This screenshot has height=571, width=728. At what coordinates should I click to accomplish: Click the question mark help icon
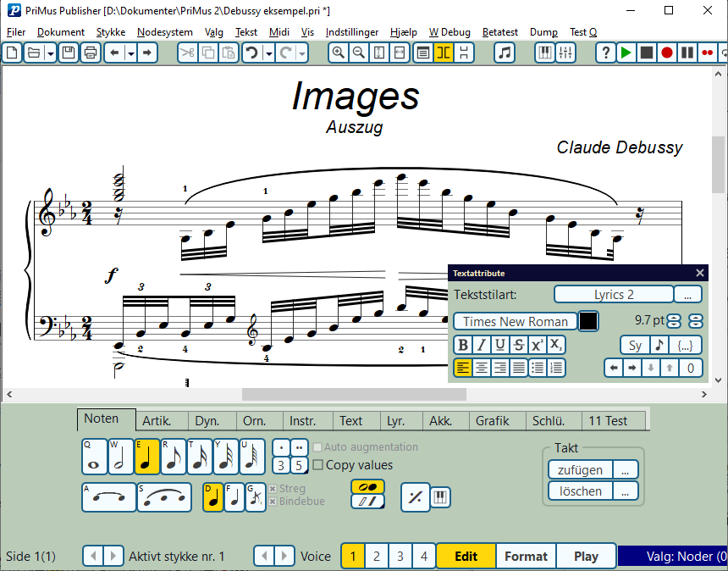point(606,53)
